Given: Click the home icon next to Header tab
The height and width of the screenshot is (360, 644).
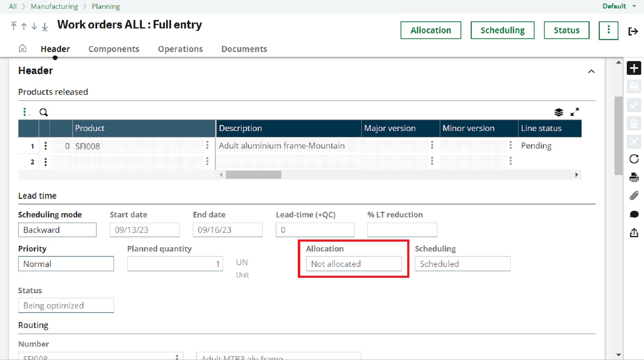Looking at the screenshot, I should pos(22,48).
